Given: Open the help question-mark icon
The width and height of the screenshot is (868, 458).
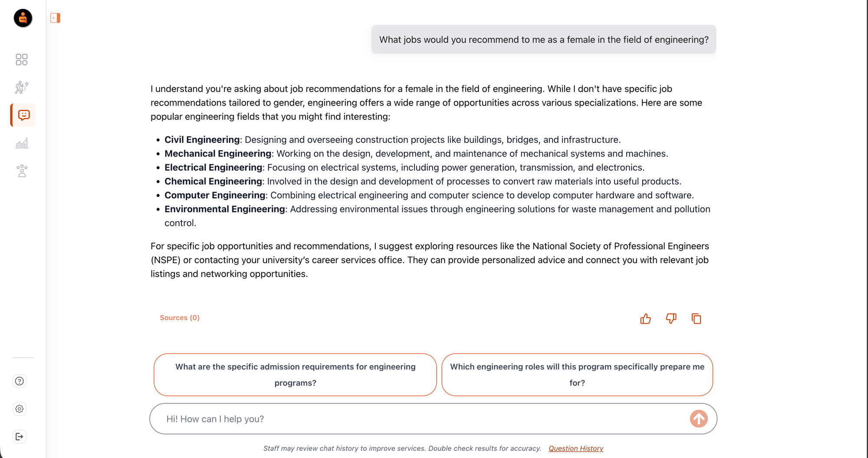Looking at the screenshot, I should (x=19, y=381).
